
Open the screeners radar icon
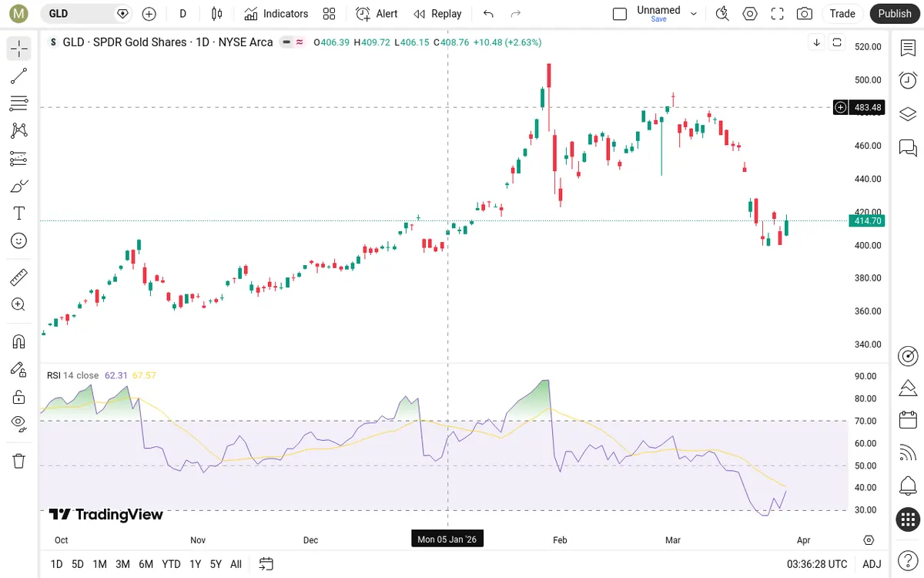click(908, 355)
